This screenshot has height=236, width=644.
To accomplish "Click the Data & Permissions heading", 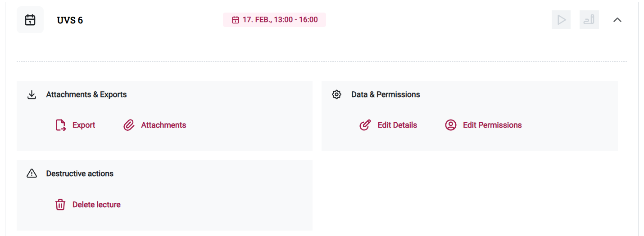I will click(385, 94).
